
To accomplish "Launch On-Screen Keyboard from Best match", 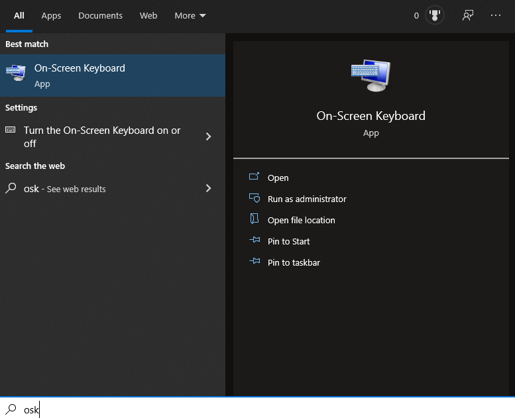I will 80,75.
